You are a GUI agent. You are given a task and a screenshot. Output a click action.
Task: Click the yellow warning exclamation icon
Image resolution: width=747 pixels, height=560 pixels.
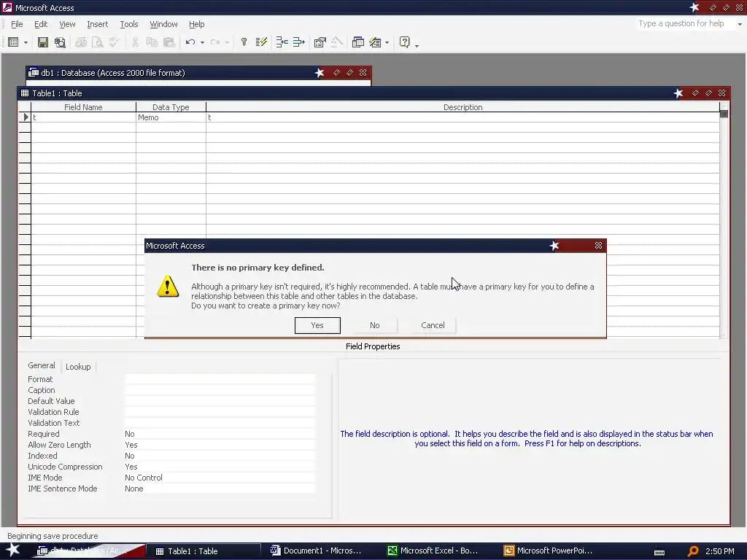(168, 286)
